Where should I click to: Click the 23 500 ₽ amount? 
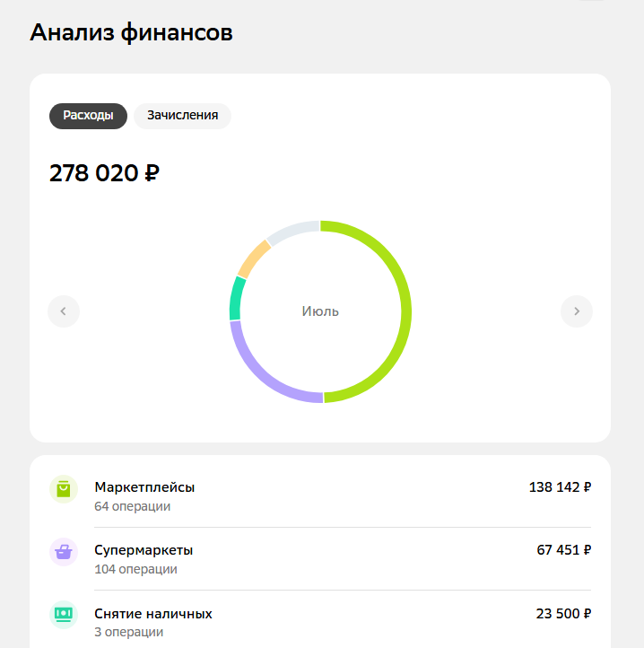563,614
